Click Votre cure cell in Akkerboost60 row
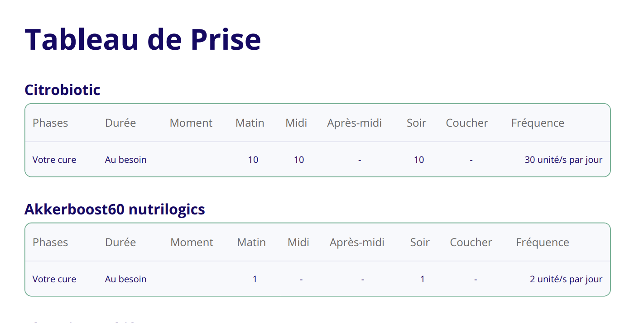Viewport: 644px width, 323px height. pyautogui.click(x=54, y=279)
